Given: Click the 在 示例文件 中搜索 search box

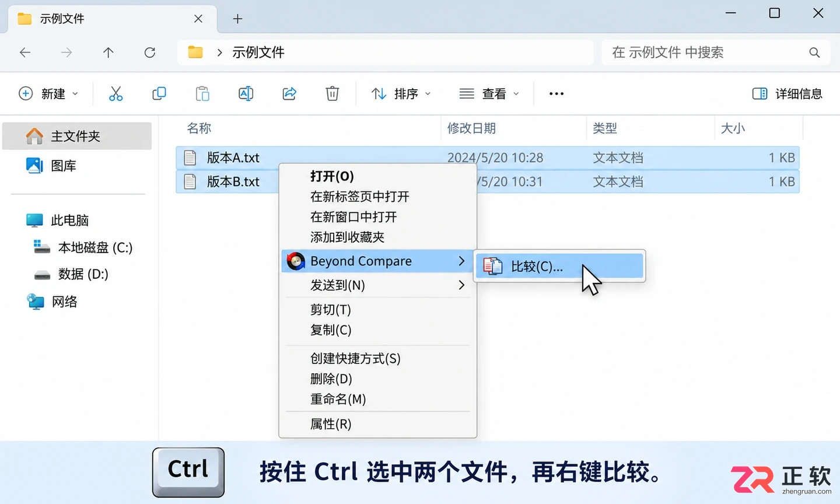Looking at the screenshot, I should click(x=715, y=52).
